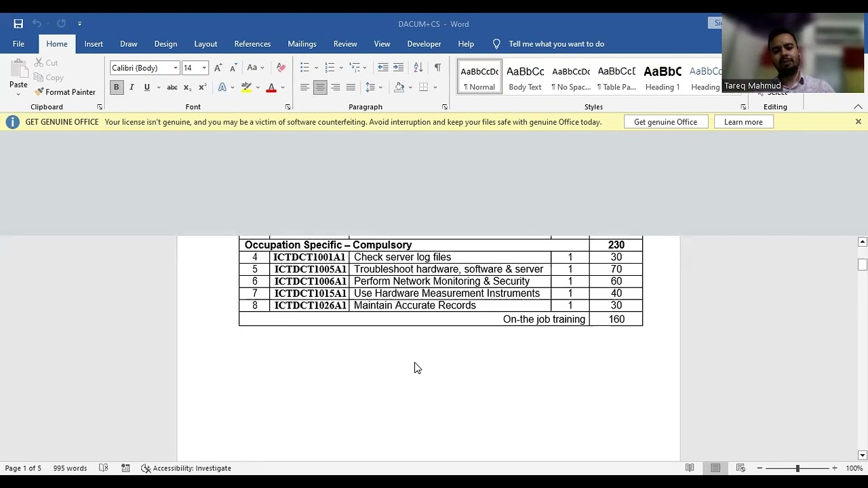Image resolution: width=868 pixels, height=488 pixels.
Task: Switch to Read Mode view
Action: pyautogui.click(x=690, y=468)
